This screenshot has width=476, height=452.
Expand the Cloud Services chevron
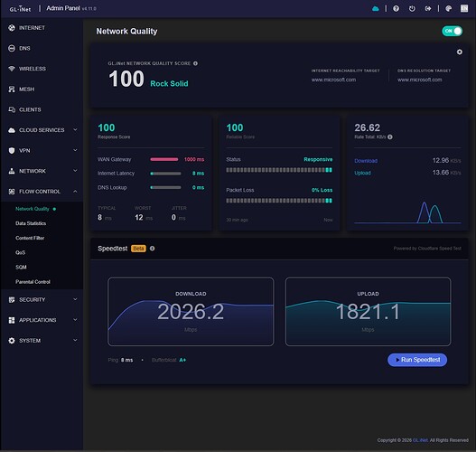pyautogui.click(x=75, y=129)
